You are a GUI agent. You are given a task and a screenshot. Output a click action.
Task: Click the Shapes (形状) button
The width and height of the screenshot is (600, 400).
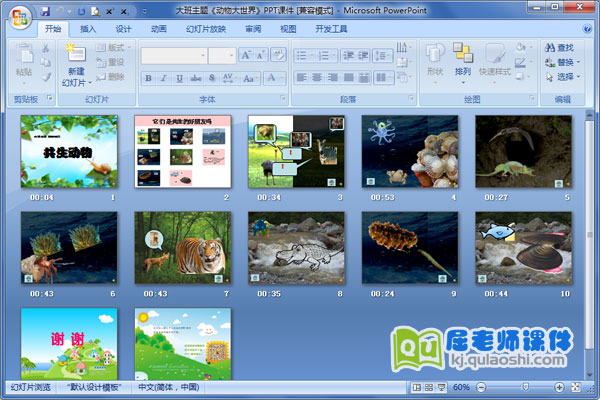tap(435, 58)
